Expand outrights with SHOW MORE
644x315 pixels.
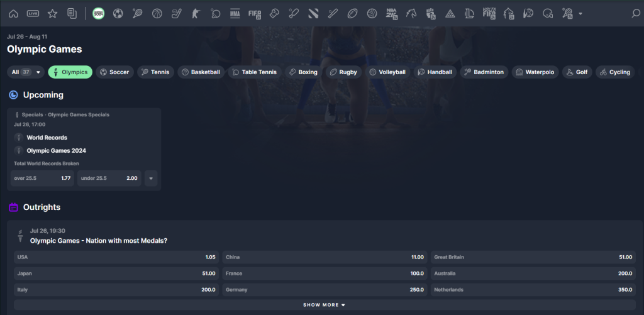[x=325, y=305]
